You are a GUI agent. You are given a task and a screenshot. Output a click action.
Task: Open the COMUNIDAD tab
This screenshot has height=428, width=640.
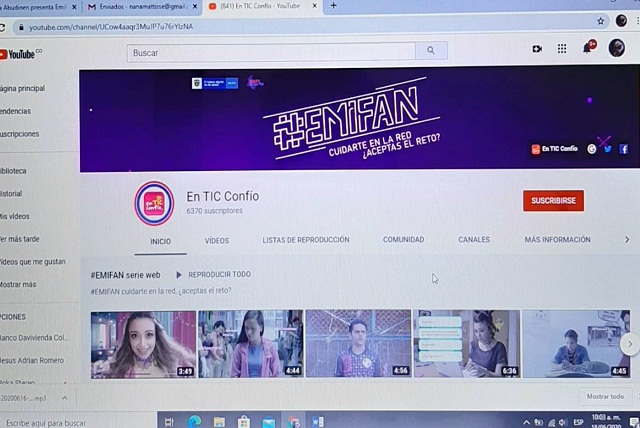[x=403, y=240]
